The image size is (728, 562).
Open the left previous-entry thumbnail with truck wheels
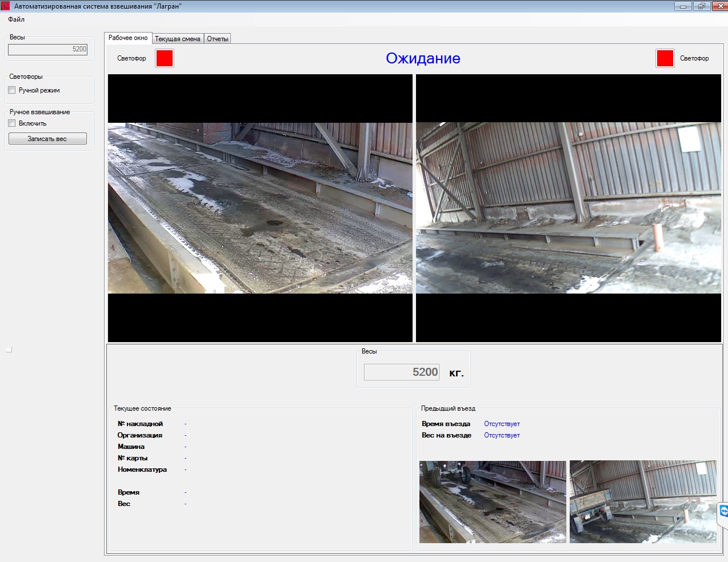pyautogui.click(x=493, y=502)
